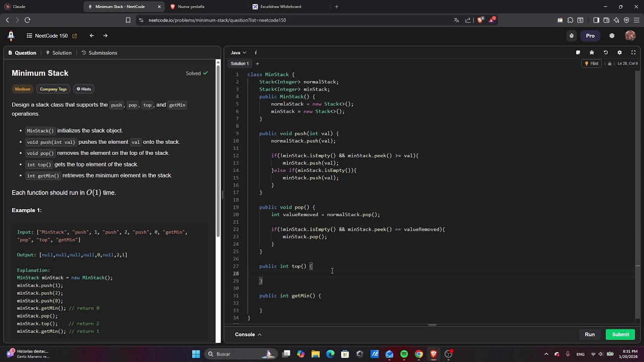644x362 pixels.
Task: Open the NeetCode 150 external link icon
Action: pos(74,36)
